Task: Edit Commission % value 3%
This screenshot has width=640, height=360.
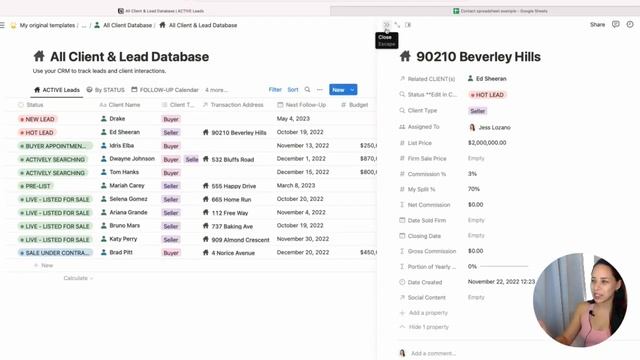Action: click(x=472, y=174)
